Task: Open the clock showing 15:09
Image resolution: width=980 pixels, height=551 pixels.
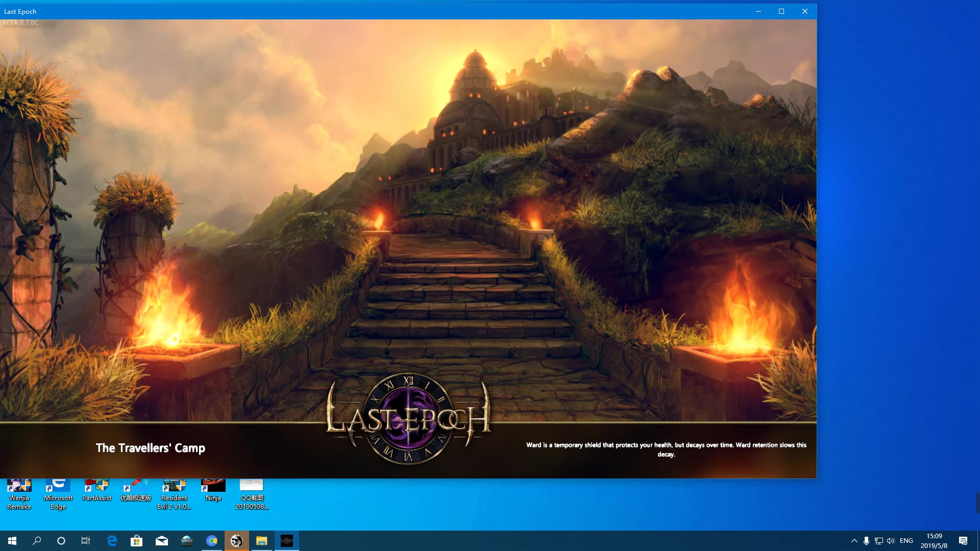Action: 934,541
